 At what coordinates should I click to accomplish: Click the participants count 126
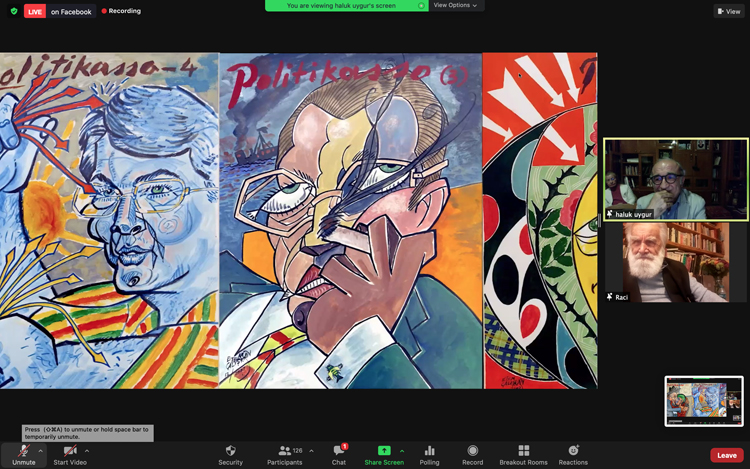(x=298, y=450)
